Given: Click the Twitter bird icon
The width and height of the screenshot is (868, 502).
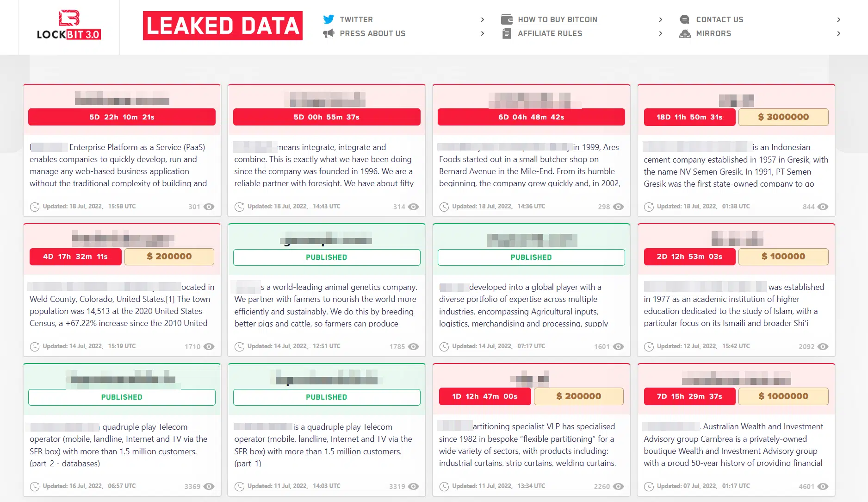Looking at the screenshot, I should (329, 19).
